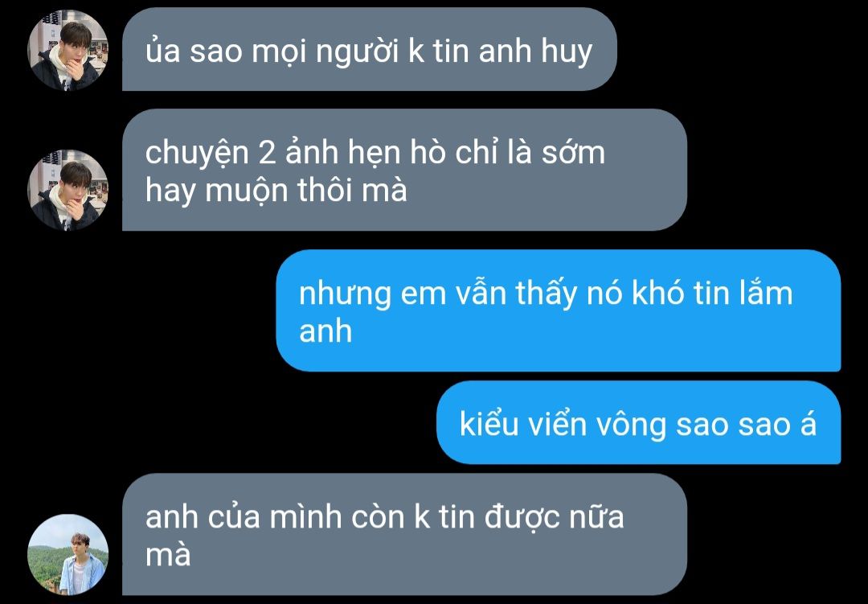Select gray bubble 'anh của mình còn k tin'

(404, 534)
